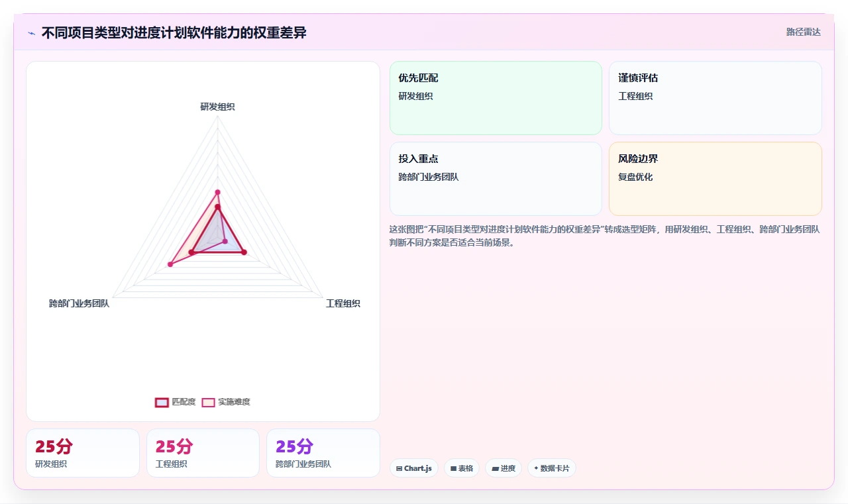The height and width of the screenshot is (504, 848).
Task: Click the page title 不同项目类型对进度计划软件能力的权重差异
Action: pos(174,32)
